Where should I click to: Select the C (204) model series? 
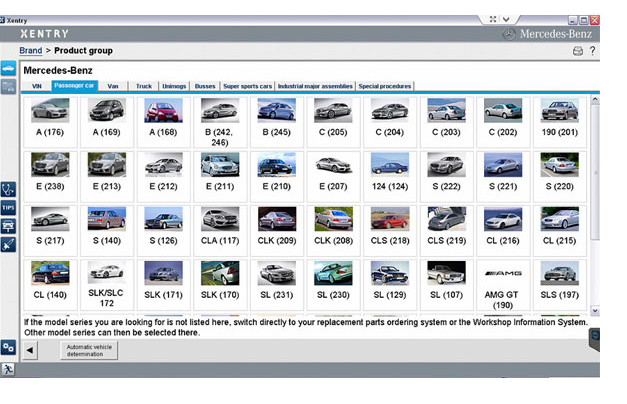tap(390, 122)
